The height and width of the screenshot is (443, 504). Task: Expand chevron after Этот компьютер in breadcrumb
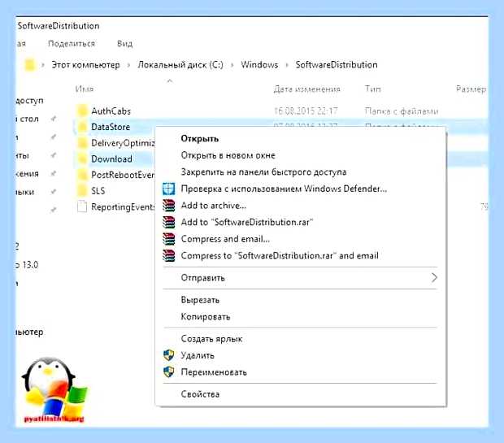click(128, 65)
